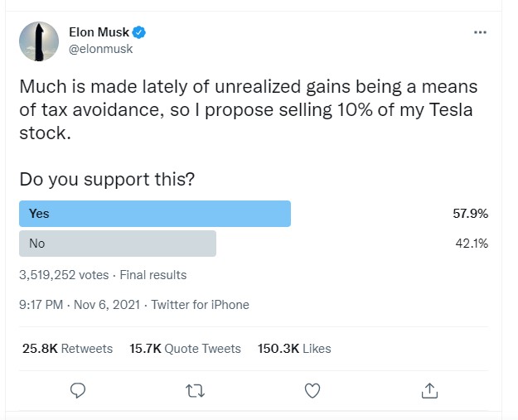View the 150.3K Likes list
518x420 pixels.
click(295, 349)
